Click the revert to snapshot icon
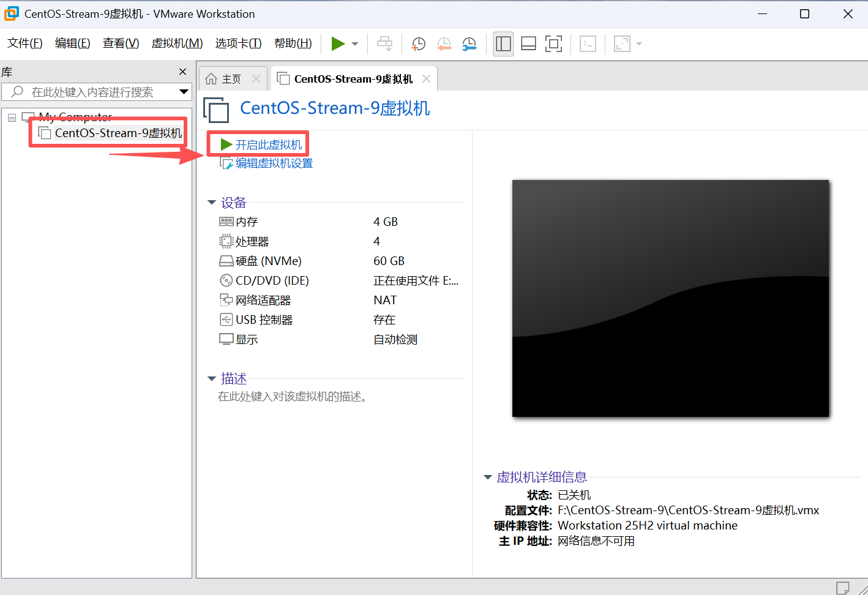This screenshot has height=595, width=868. [x=444, y=43]
